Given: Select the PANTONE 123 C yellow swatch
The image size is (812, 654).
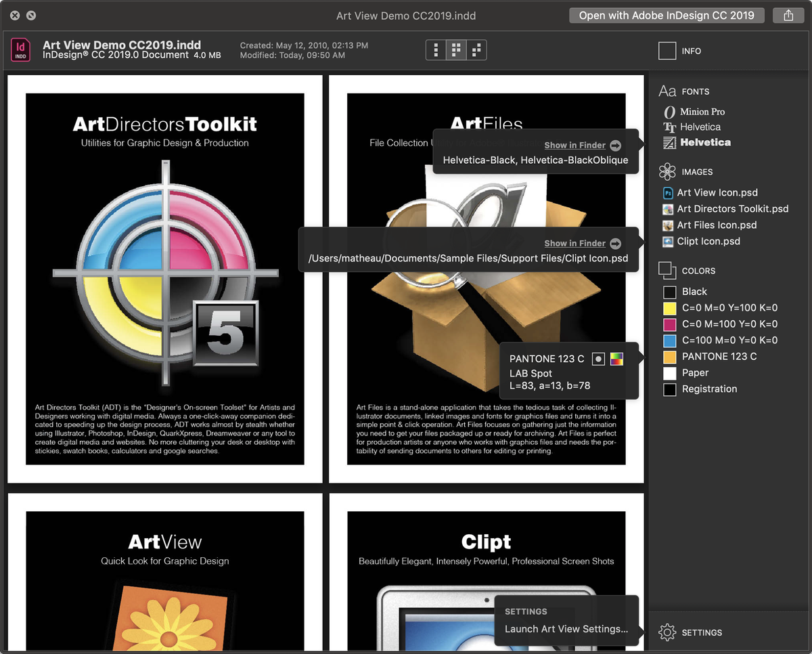Looking at the screenshot, I should click(669, 357).
